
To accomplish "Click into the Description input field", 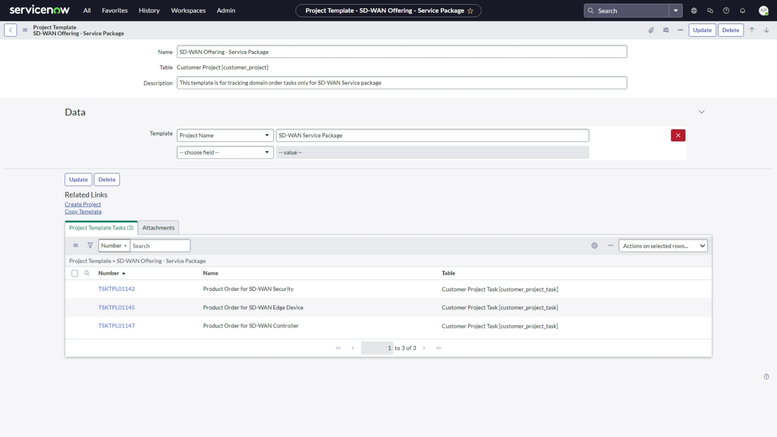I will point(402,83).
